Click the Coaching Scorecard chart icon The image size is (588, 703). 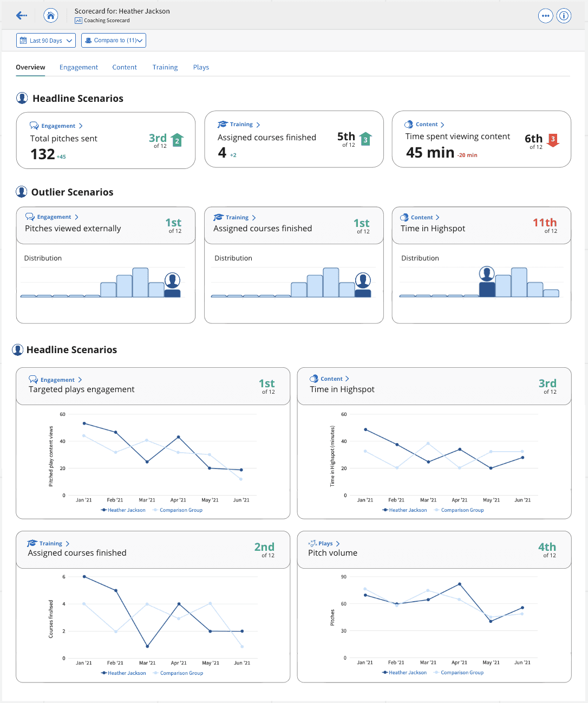pos(79,21)
